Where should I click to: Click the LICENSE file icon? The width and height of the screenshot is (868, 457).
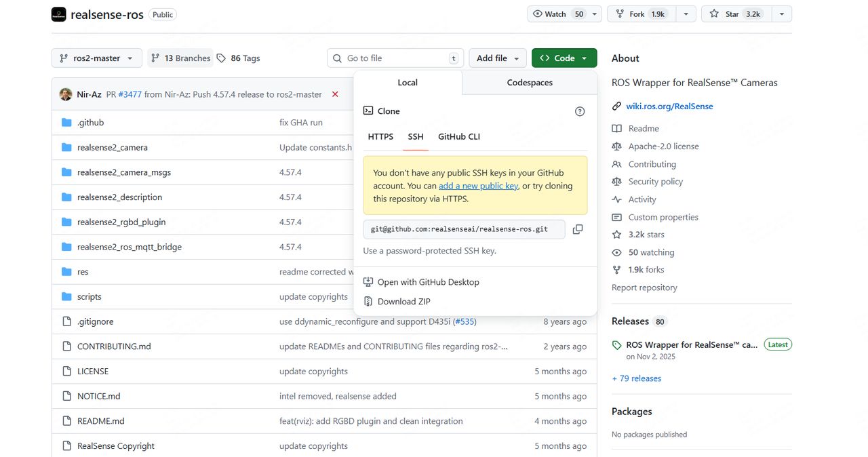[66, 372]
